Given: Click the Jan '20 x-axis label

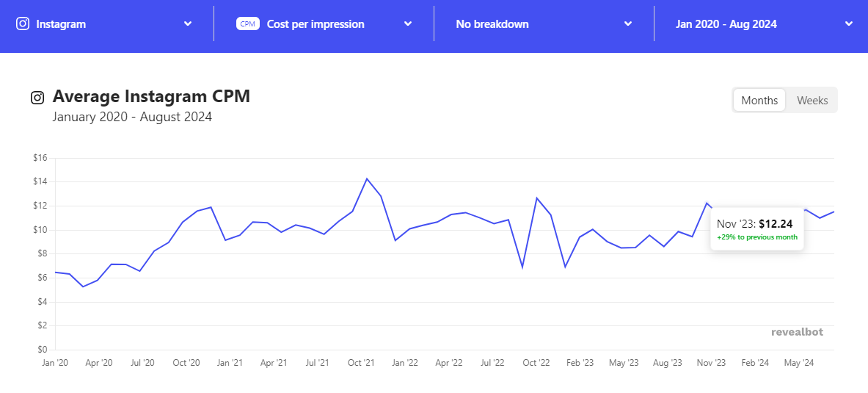Looking at the screenshot, I should point(55,363).
